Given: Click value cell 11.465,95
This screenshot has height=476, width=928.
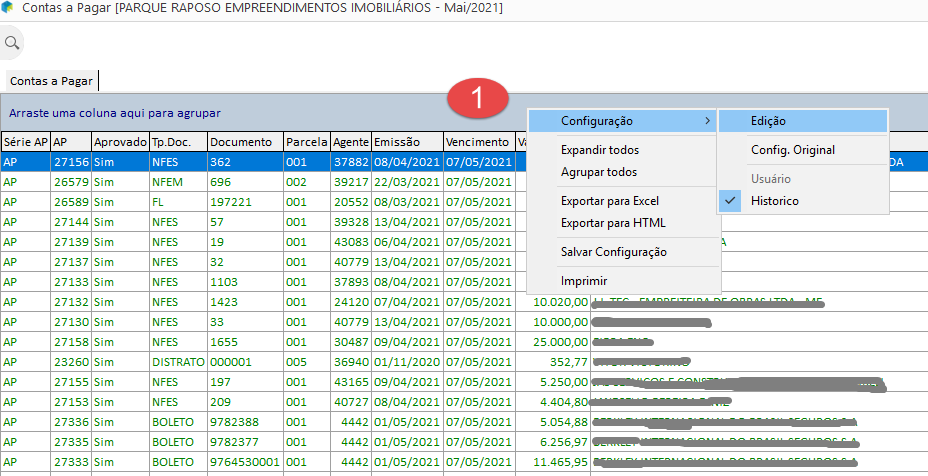Looking at the screenshot, I should coord(553,462).
